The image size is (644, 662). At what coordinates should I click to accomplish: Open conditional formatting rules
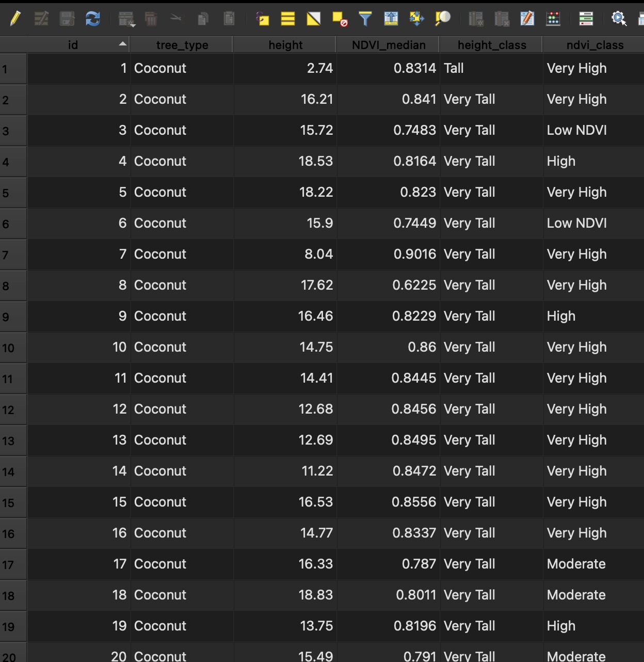(586, 19)
